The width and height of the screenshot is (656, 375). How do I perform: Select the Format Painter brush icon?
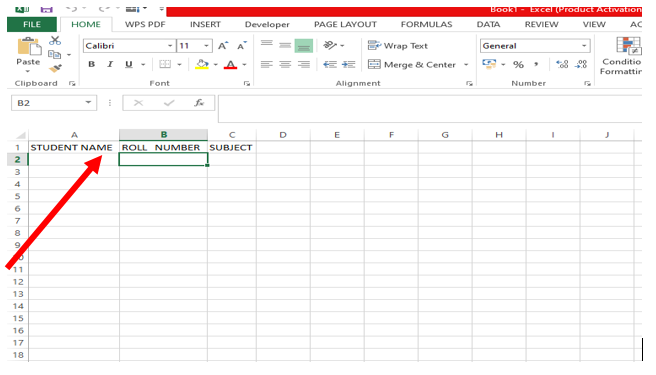(55, 68)
